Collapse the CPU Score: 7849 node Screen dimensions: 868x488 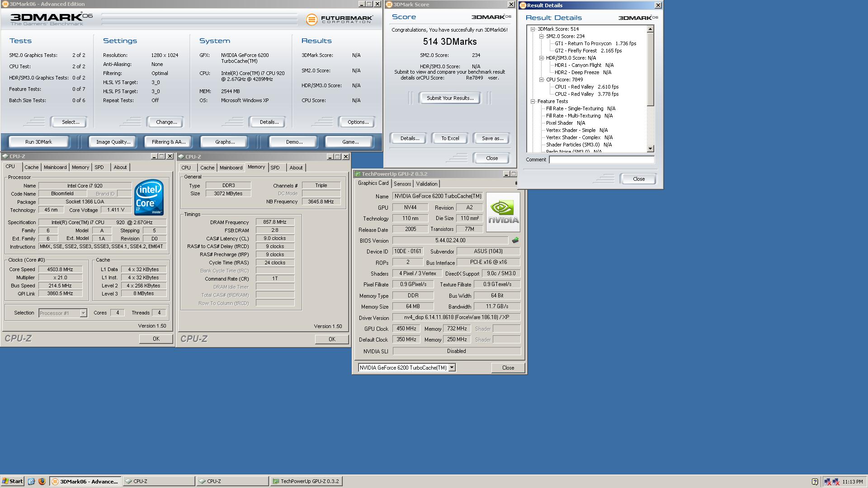click(x=541, y=80)
